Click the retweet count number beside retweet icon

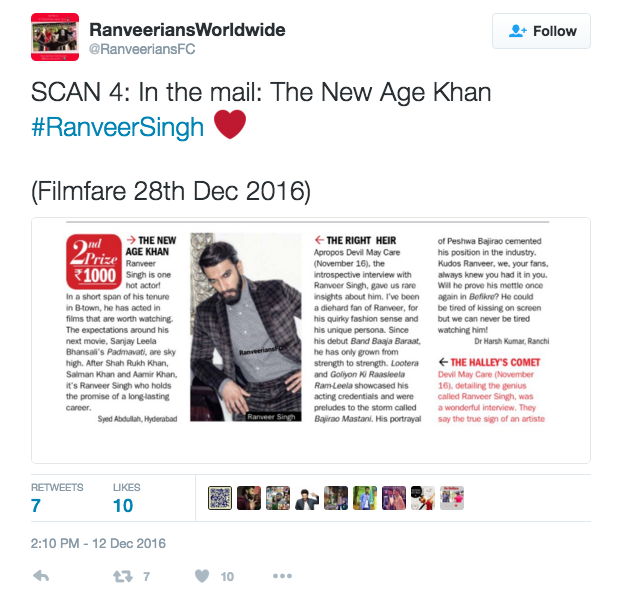point(146,577)
